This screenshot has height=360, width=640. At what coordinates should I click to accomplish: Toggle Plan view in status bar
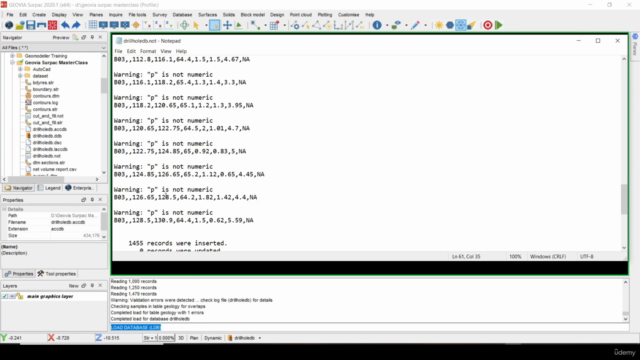(194, 338)
